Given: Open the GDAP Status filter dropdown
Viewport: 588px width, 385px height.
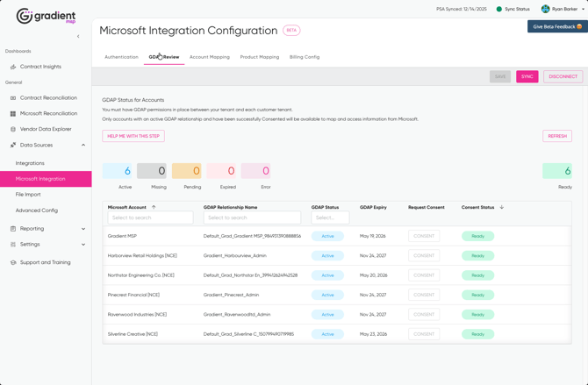Looking at the screenshot, I should (x=330, y=217).
